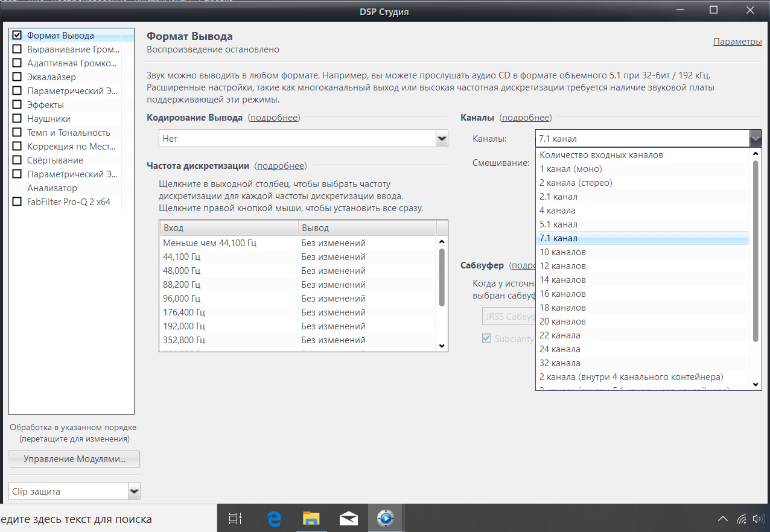Open the Параметры link
Image resolution: width=770 pixels, height=532 pixels.
737,42
